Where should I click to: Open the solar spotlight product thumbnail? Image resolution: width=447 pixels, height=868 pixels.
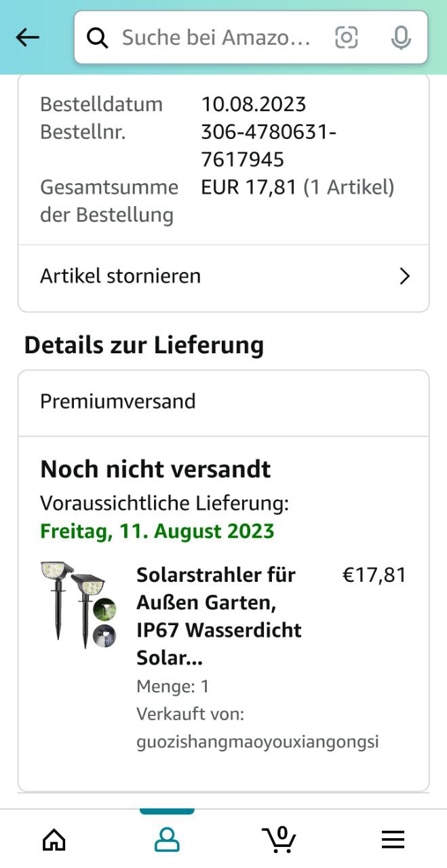[x=78, y=605]
